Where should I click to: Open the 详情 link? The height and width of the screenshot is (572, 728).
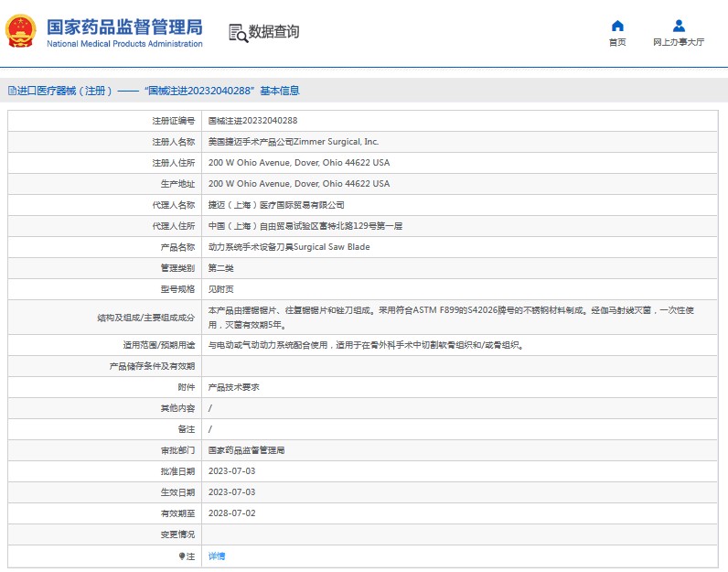217,556
